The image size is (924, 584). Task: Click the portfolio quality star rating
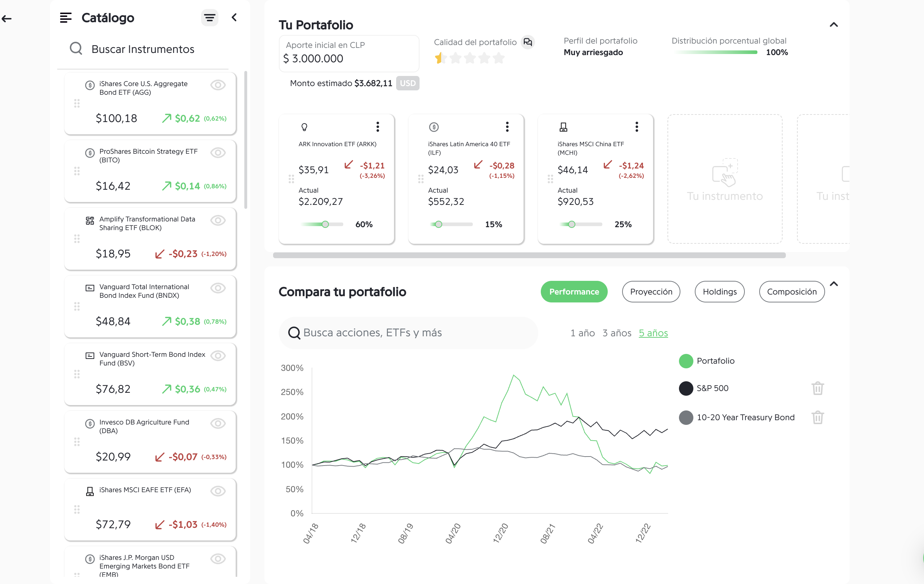click(470, 58)
